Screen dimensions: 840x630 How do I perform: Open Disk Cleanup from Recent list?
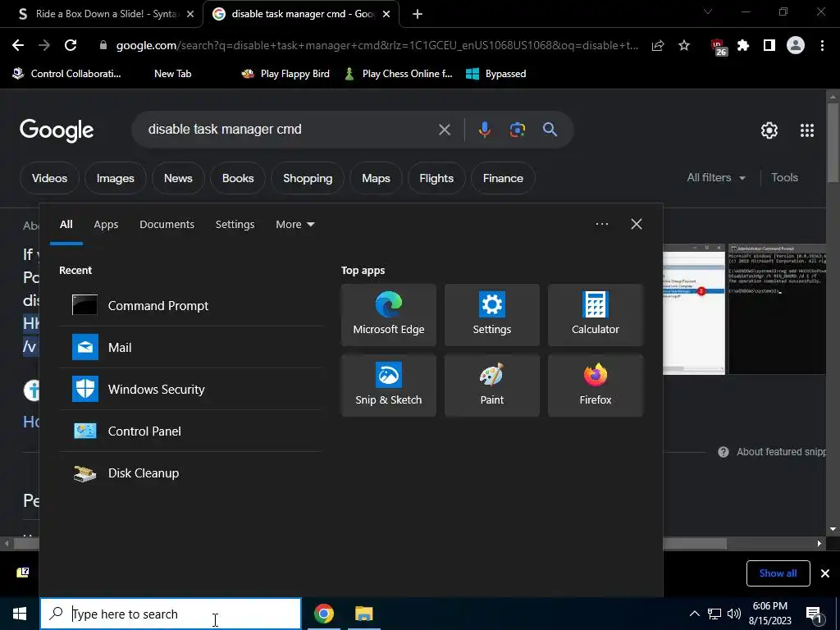coord(190,472)
